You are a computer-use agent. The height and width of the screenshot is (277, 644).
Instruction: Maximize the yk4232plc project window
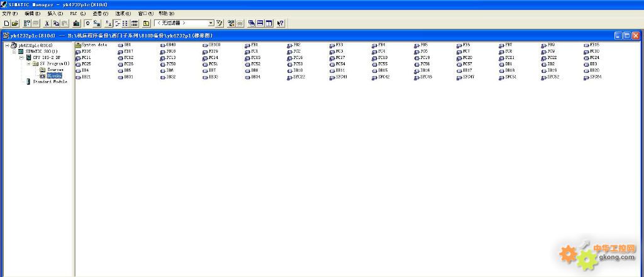(627, 36)
